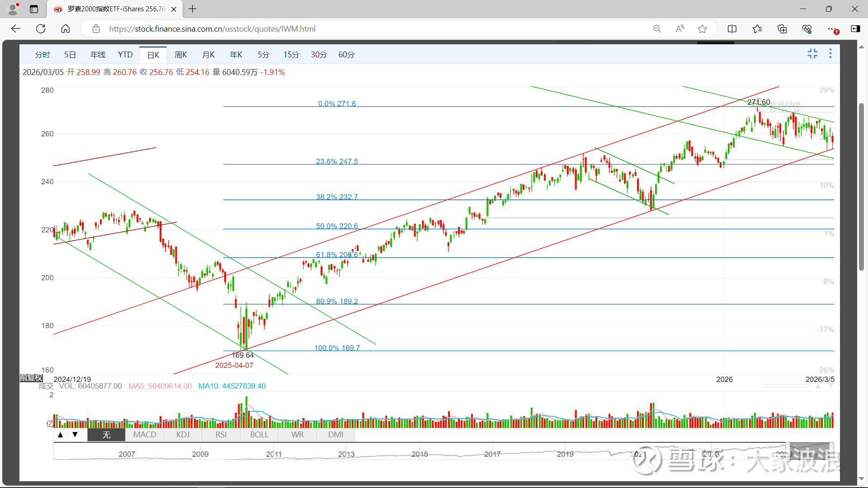
Task: Click the down triangle indicator expander
Action: 75,435
